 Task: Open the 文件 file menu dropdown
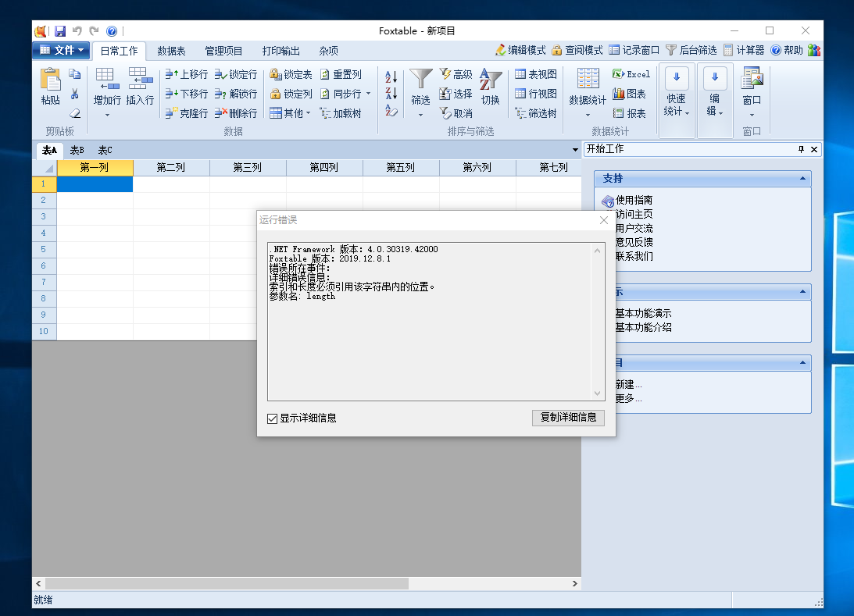(61, 50)
